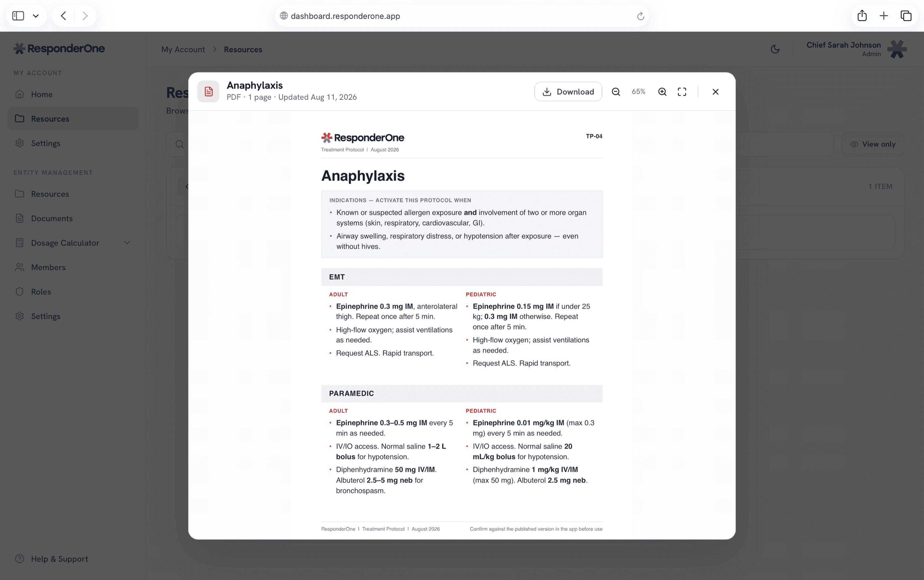Click the 1 ITEM count label

pyautogui.click(x=880, y=187)
